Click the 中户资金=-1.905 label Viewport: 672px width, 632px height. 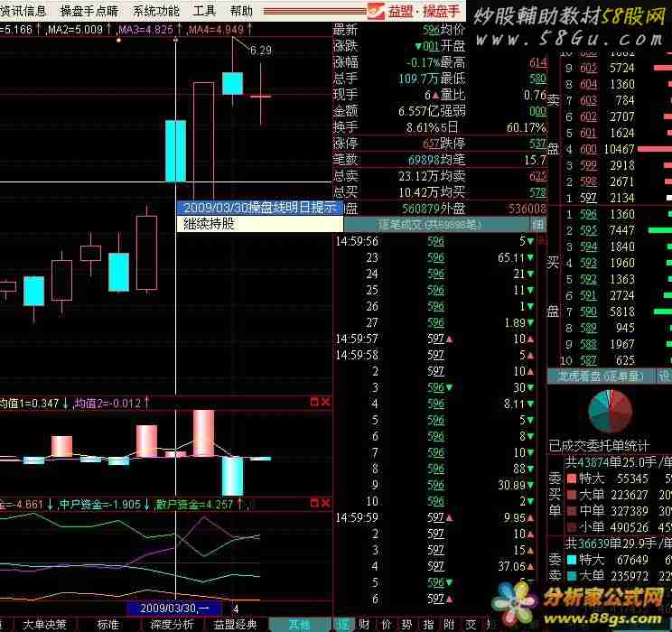(100, 505)
